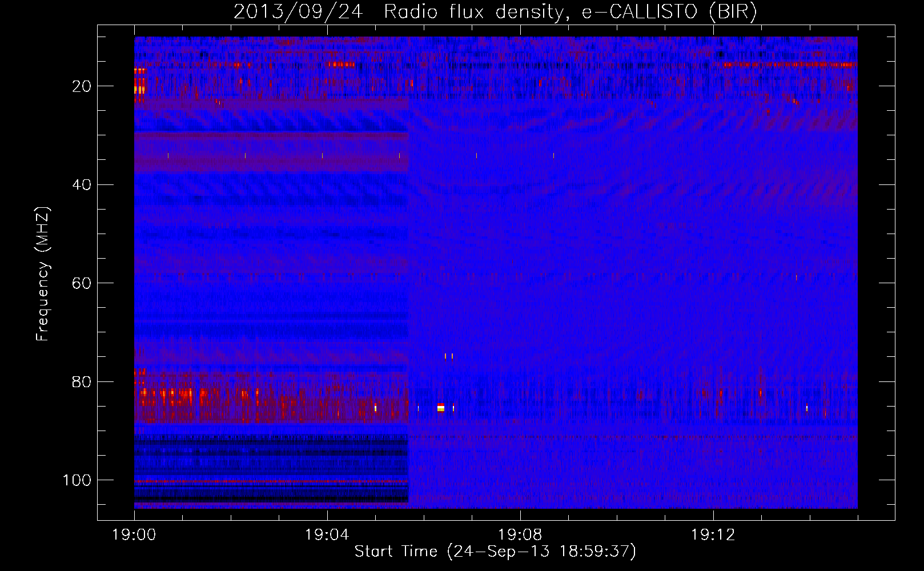Click the 'Start Time (24-Sep-13 18:59:37)' label

click(x=495, y=552)
